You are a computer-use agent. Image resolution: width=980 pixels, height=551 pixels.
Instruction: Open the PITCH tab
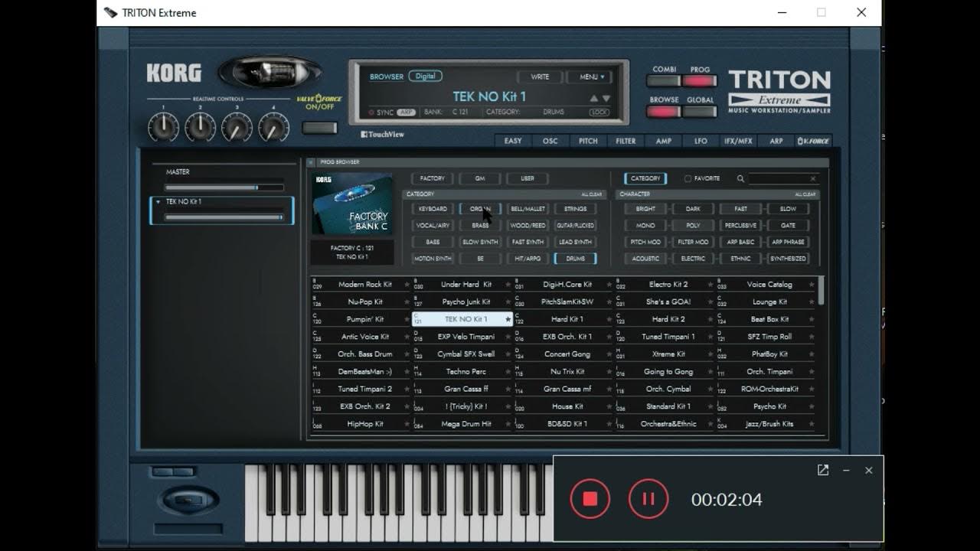coord(588,141)
